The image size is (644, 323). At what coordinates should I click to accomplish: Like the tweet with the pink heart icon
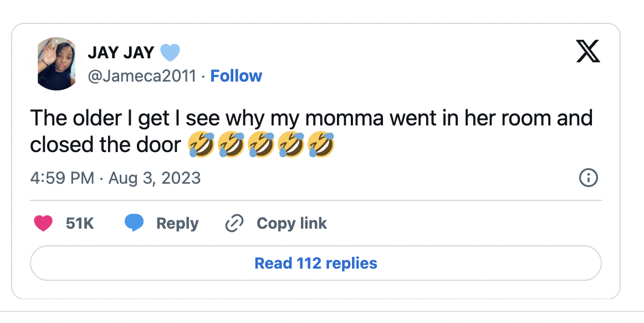[43, 224]
